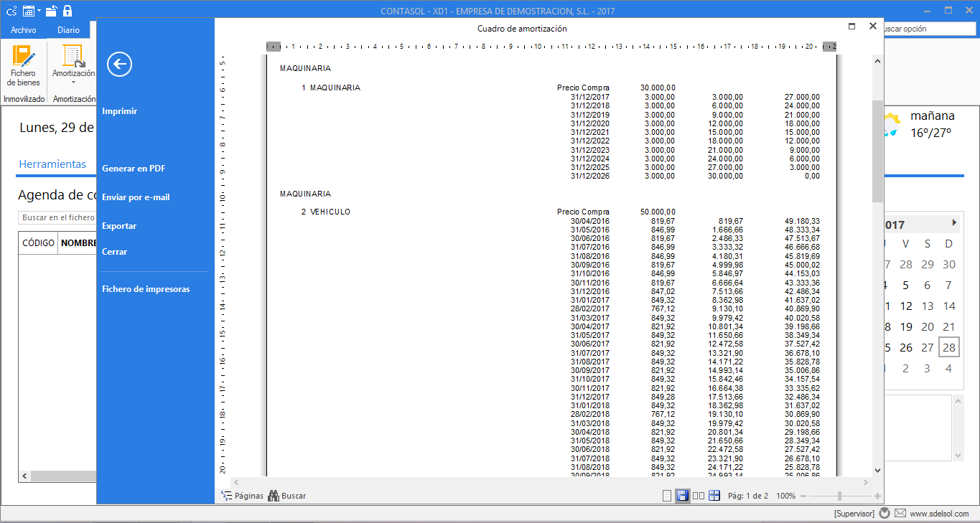The width and height of the screenshot is (980, 523).
Task: Click the [Supervisor] user label
Action: pos(854,514)
